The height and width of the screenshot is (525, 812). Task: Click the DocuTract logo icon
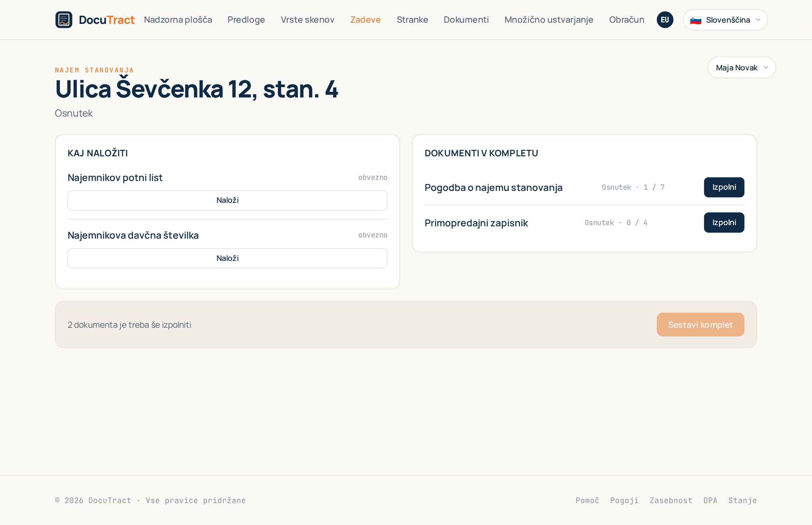64,20
